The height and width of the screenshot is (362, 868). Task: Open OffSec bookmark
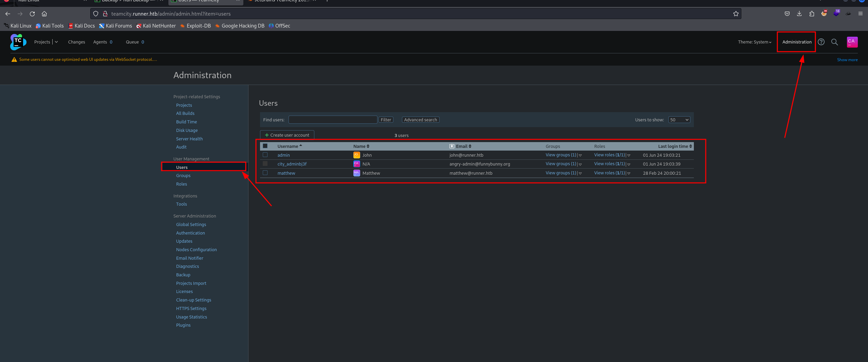[279, 26]
